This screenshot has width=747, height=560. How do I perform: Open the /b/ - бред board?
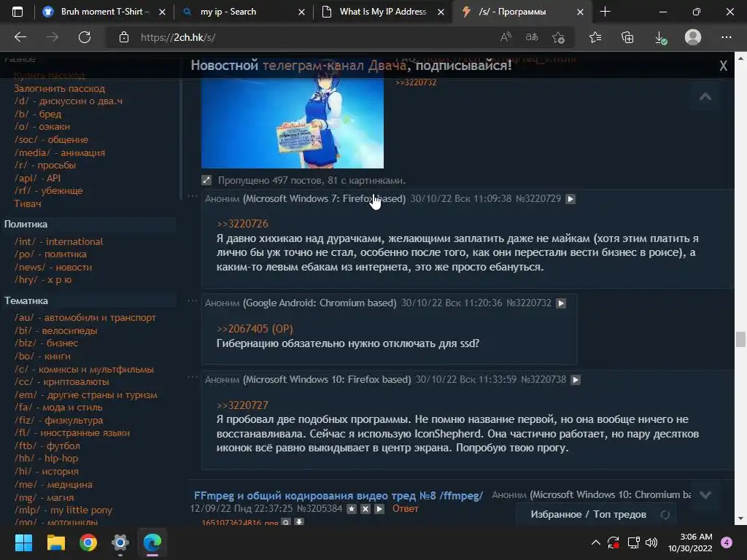click(x=38, y=114)
